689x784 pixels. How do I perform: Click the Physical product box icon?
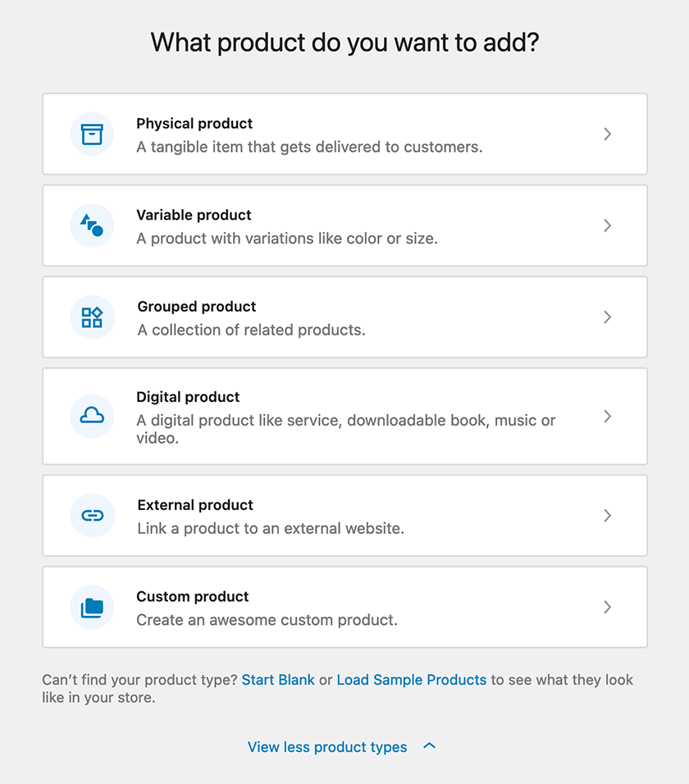click(92, 134)
